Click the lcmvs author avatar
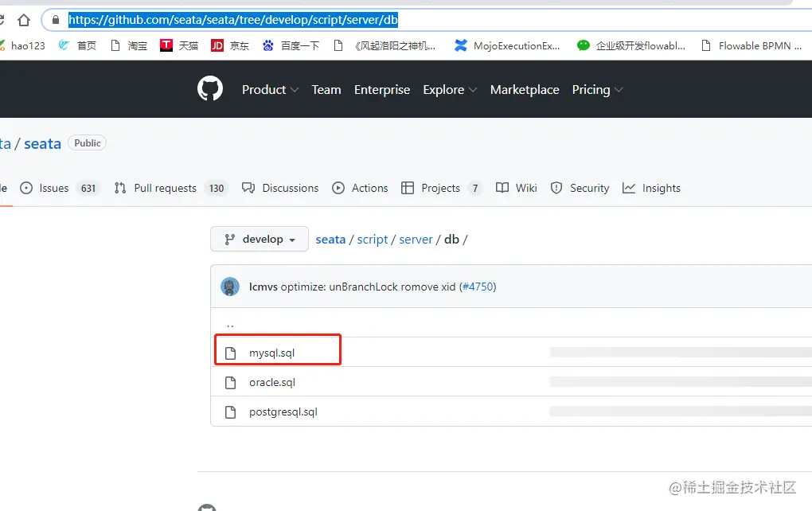Screen dimensions: 812x511 [230, 287]
